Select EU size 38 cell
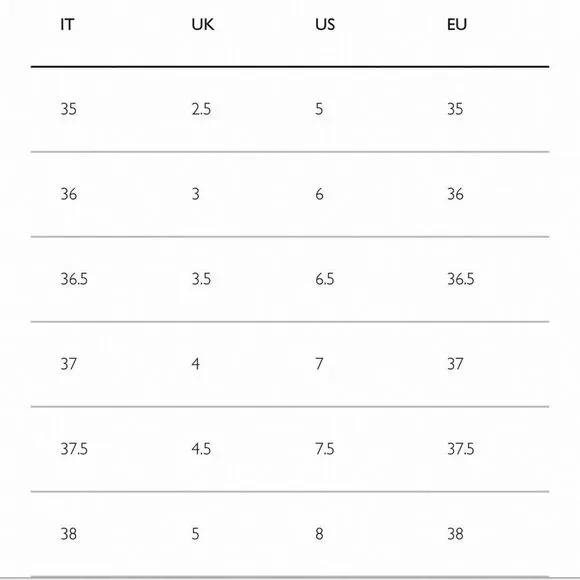The width and height of the screenshot is (580, 580). [x=455, y=534]
